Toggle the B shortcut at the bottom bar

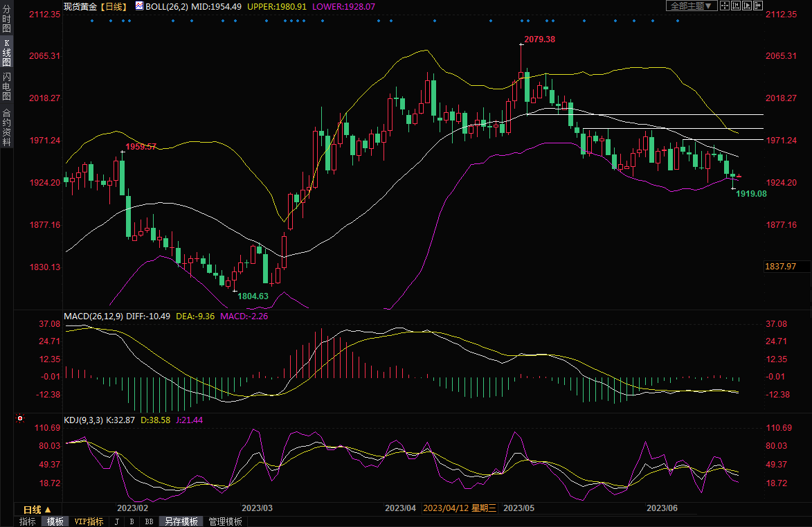[x=132, y=521]
